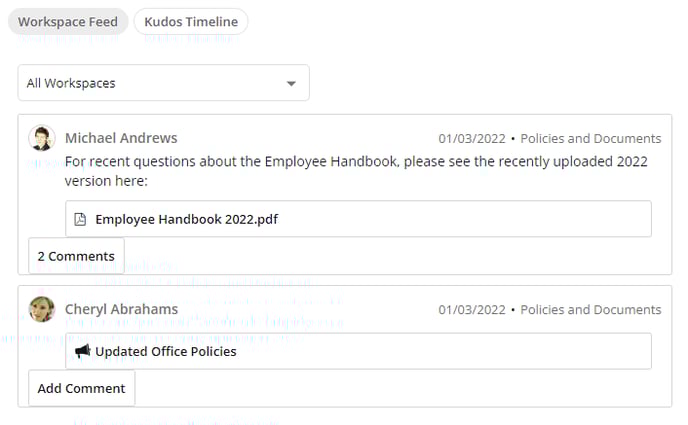The height and width of the screenshot is (425, 688).
Task: Switch to the Kudos Timeline tab
Action: (x=191, y=21)
